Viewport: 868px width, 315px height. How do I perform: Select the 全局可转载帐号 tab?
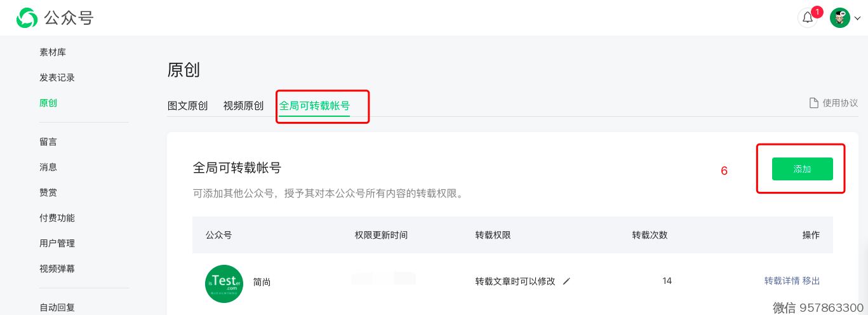coord(314,106)
